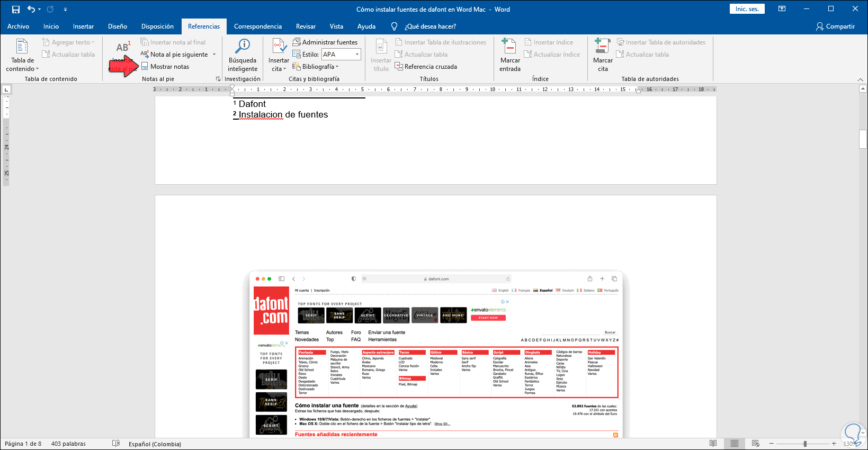
Task: Open the Tabla de contenido gallery
Action: (x=22, y=56)
